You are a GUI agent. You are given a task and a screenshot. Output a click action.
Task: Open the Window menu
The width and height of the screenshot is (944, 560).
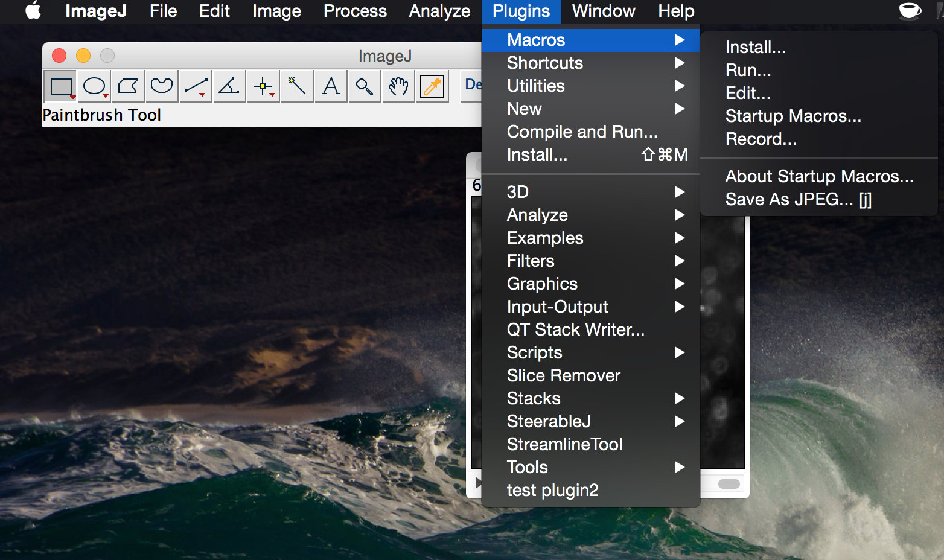[x=604, y=11]
